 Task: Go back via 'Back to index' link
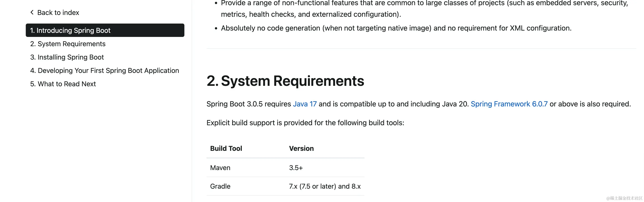pos(58,12)
